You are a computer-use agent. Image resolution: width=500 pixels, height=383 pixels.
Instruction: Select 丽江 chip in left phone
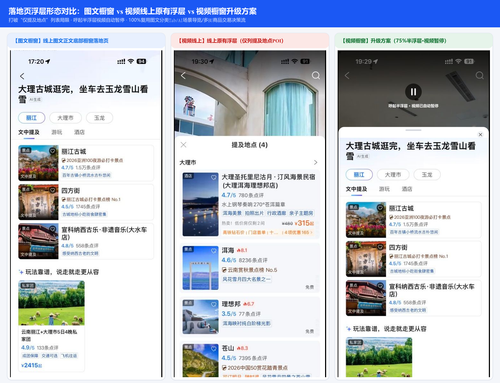pyautogui.click(x=31, y=118)
